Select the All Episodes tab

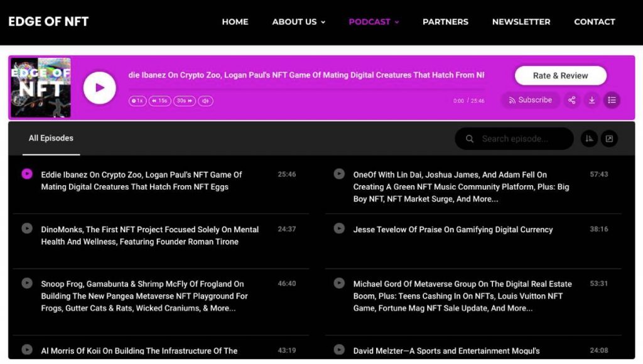click(x=51, y=139)
